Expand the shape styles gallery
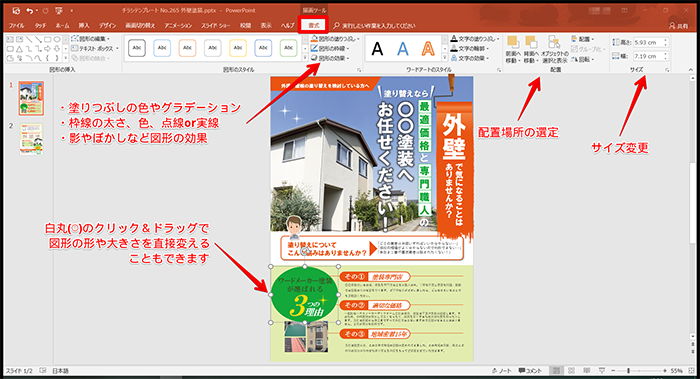The width and height of the screenshot is (700, 379). tap(305, 58)
